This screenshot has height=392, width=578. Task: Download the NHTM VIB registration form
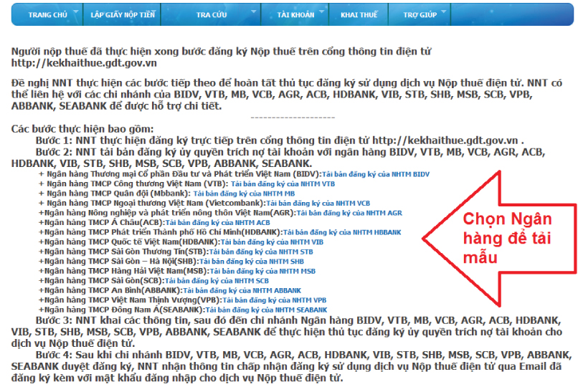coord(272,242)
